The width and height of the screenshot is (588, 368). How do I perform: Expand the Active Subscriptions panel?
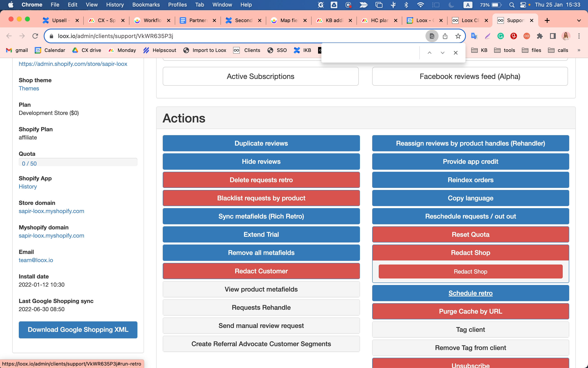click(261, 76)
